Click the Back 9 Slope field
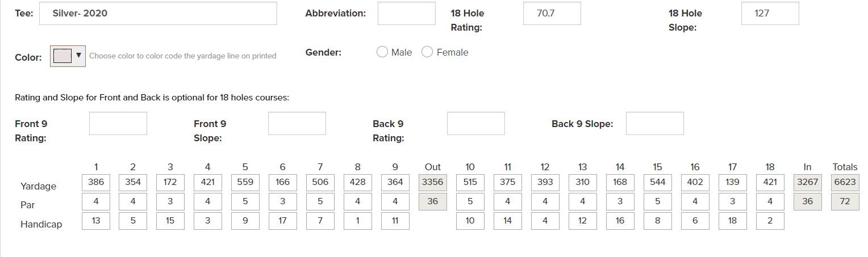This screenshot has width=868, height=257. point(655,124)
